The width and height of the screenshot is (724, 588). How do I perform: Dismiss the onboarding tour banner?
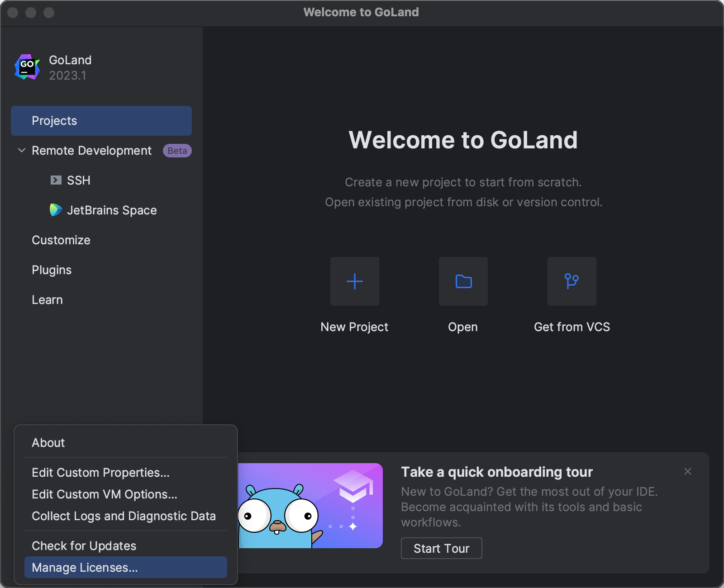click(688, 471)
